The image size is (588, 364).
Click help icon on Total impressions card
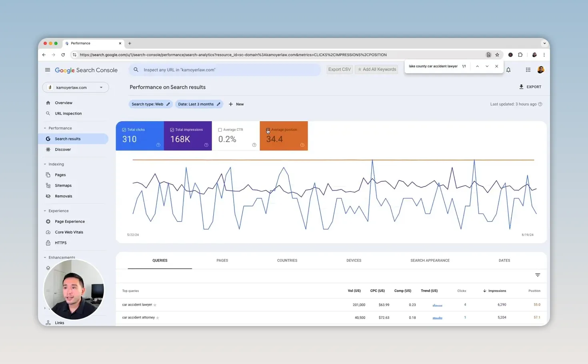[x=206, y=145]
